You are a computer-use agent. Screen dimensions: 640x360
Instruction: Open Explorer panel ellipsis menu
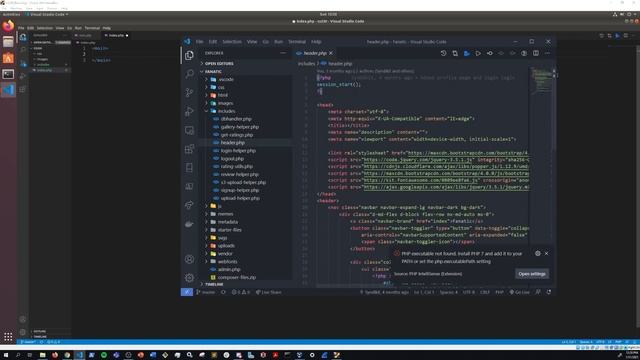coord(283,53)
